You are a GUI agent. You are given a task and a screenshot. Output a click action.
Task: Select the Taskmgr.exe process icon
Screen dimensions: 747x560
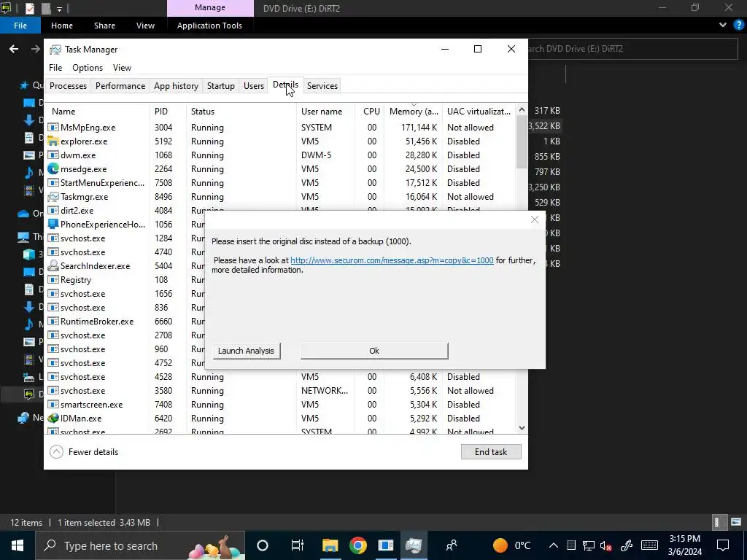[x=53, y=197]
